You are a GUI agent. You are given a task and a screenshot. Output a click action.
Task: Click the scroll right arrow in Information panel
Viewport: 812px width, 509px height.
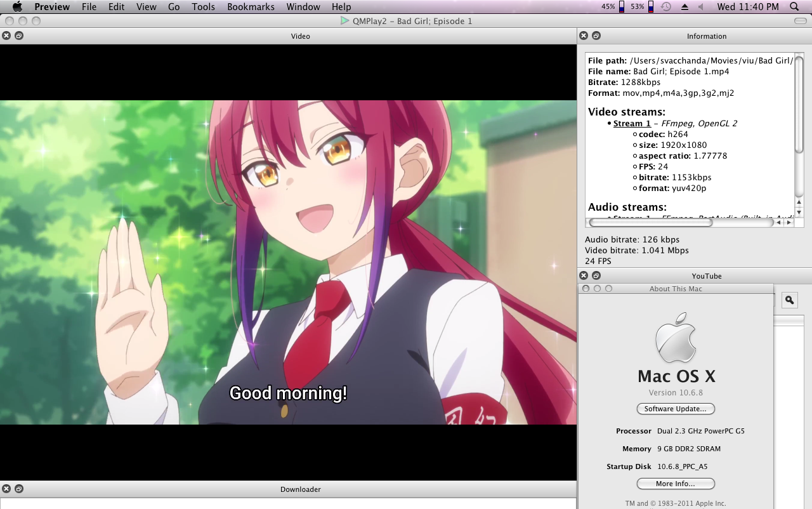point(789,223)
